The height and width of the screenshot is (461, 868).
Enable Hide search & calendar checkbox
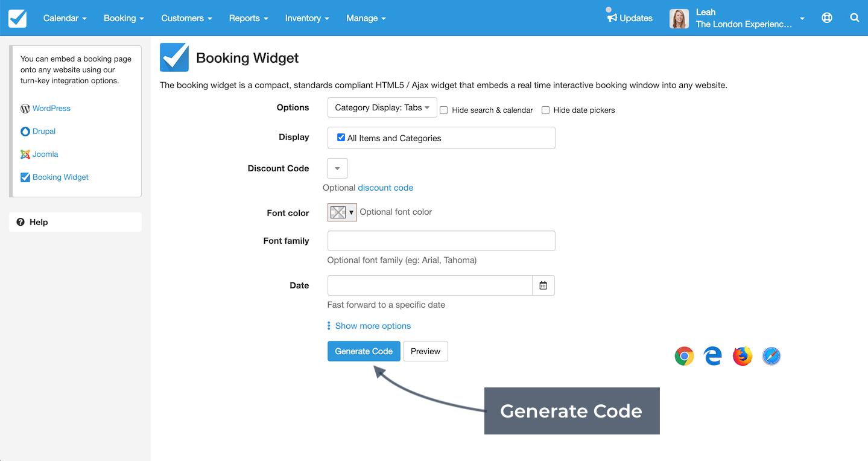coord(443,110)
